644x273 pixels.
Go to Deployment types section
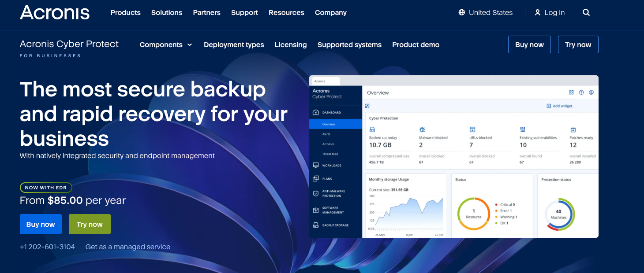[234, 44]
